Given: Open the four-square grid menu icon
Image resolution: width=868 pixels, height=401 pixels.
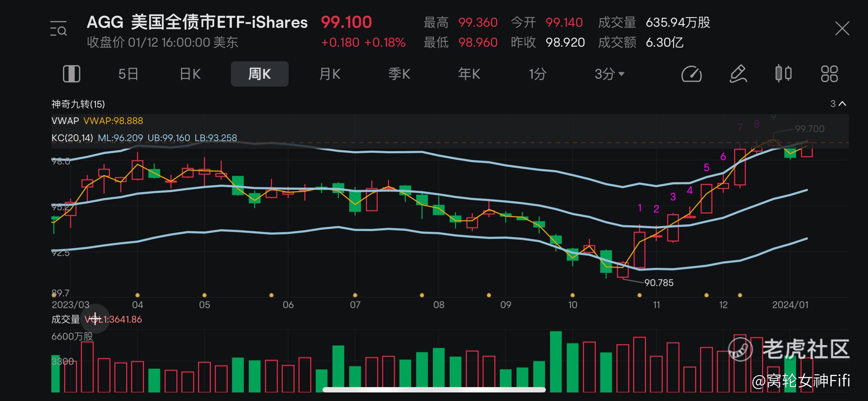Looking at the screenshot, I should point(829,74).
